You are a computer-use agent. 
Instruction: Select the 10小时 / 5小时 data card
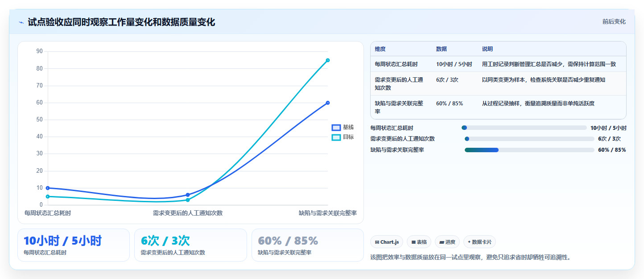[x=74, y=245]
